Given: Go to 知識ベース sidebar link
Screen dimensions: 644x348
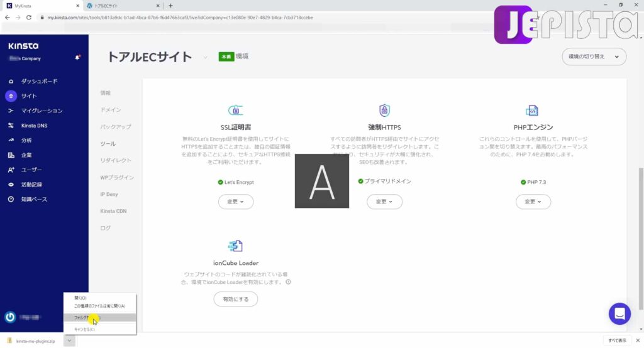Looking at the screenshot, I should [x=34, y=200].
